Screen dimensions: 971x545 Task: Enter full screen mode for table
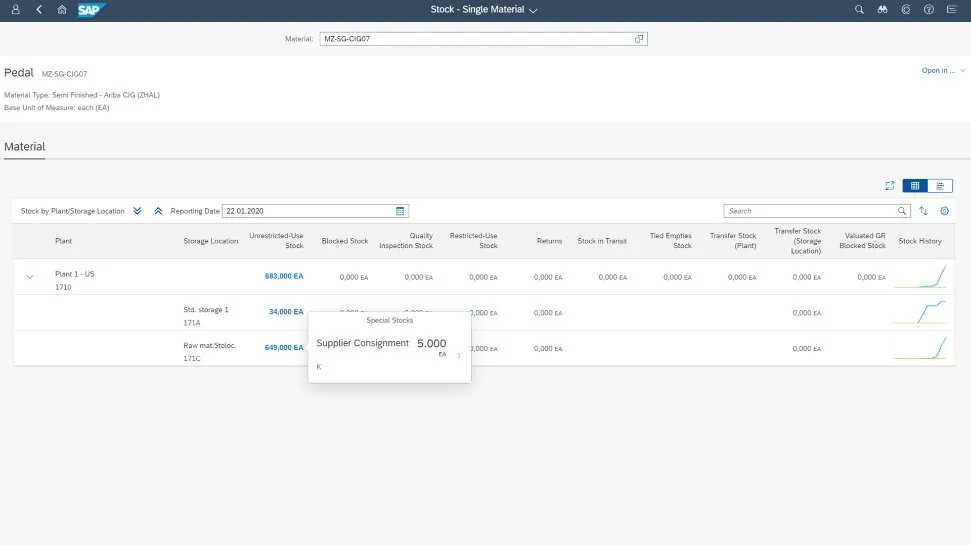890,186
